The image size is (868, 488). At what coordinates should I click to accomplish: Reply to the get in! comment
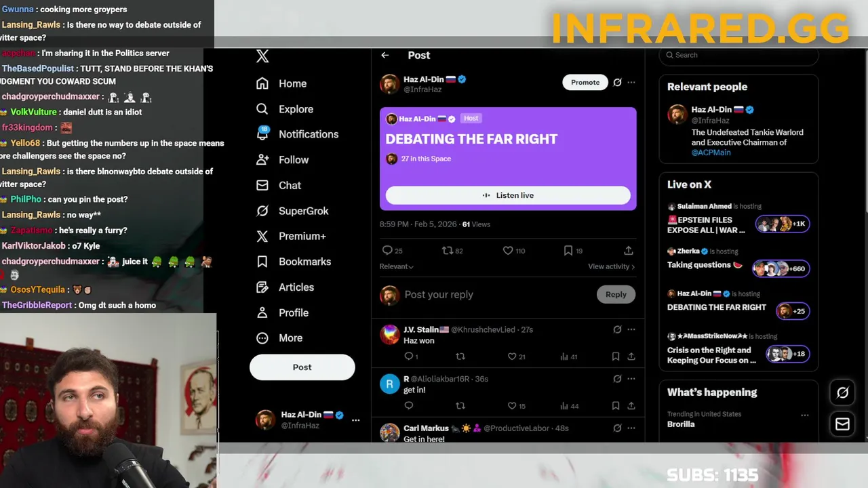[408, 406]
